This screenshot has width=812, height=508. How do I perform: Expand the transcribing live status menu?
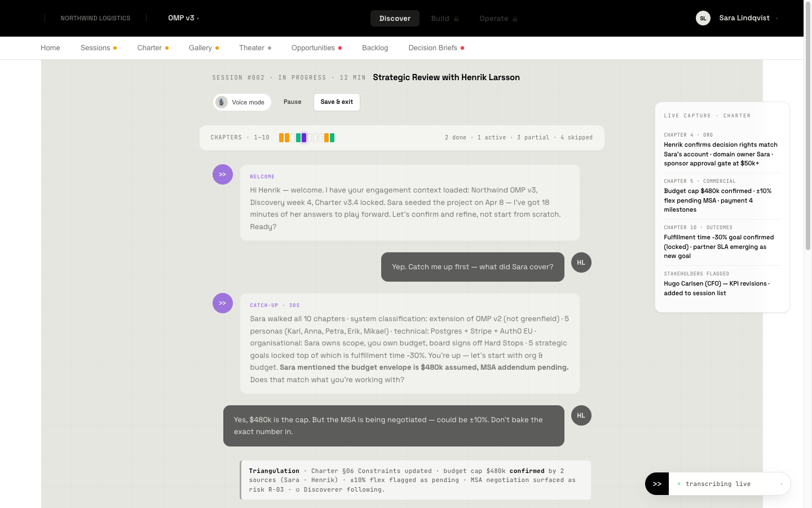[782, 484]
